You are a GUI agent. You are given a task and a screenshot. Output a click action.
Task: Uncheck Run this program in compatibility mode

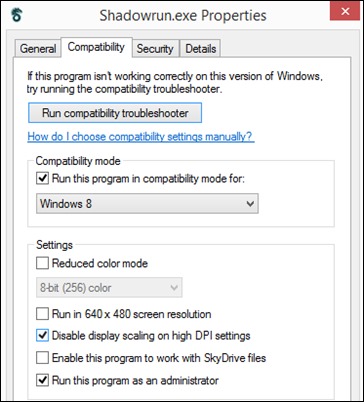[42, 178]
